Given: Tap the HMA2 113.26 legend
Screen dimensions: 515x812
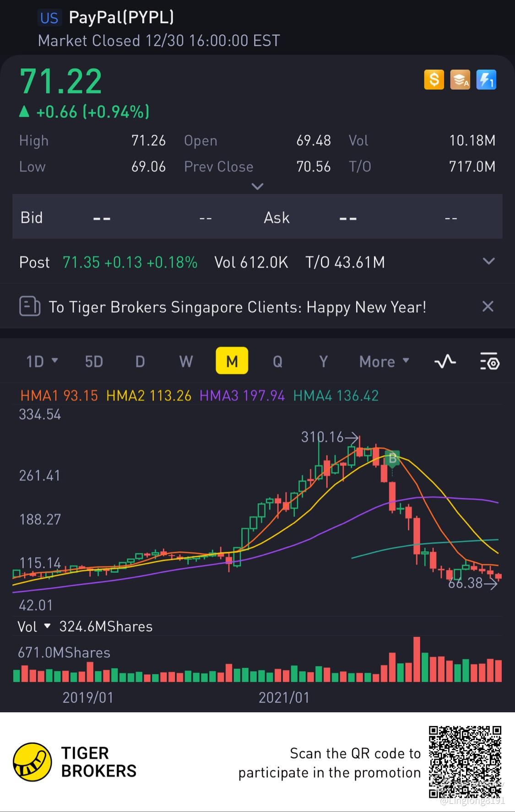Looking at the screenshot, I should click(149, 396).
